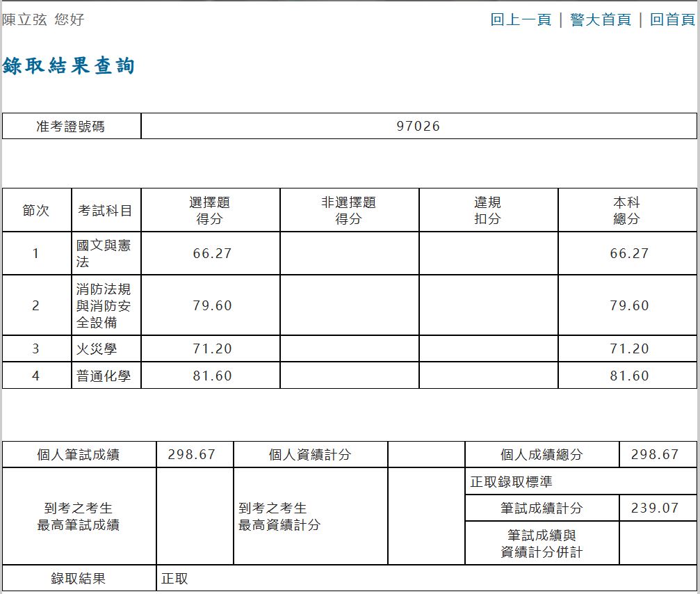Click the 非選擇題得分 column header
The height and width of the screenshot is (594, 700).
349,210
